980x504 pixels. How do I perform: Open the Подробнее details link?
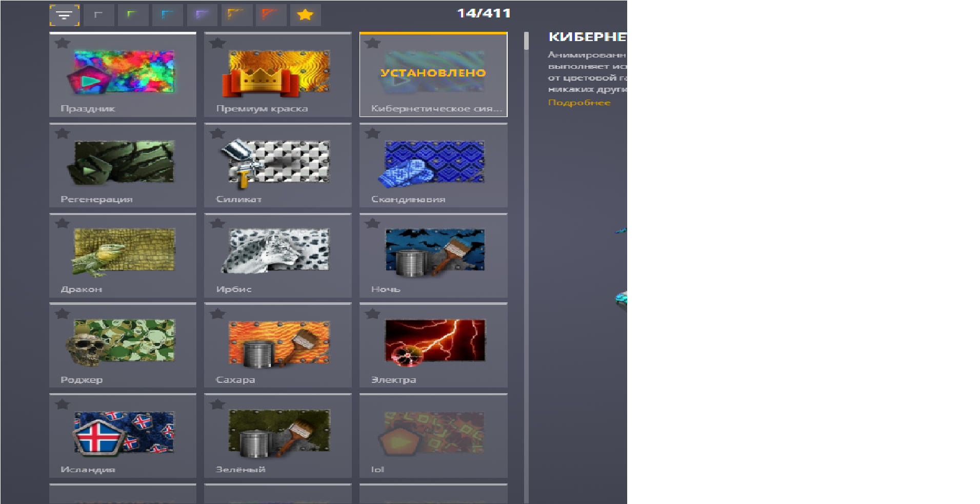(579, 103)
